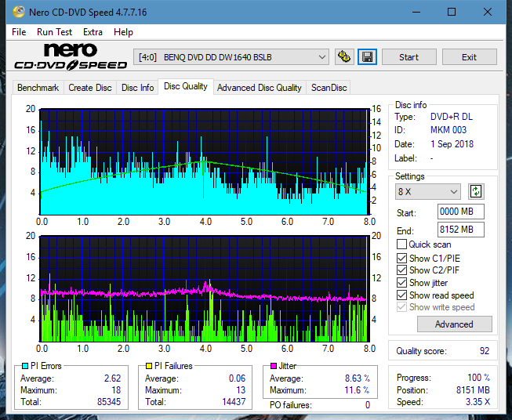Viewport: 512px width, 420px height.
Task: Maximize the Nero CD-DVD Speed window
Action: (452, 12)
